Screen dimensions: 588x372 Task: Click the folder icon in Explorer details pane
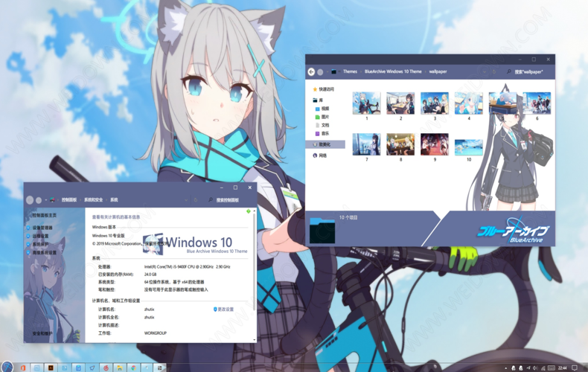coord(322,230)
